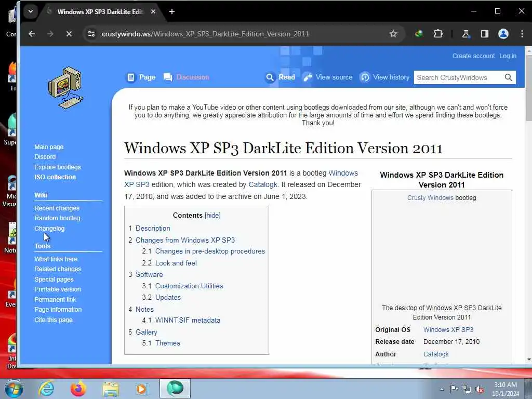Open Windows Explorer from the taskbar
The height and width of the screenshot is (399, 532).
tap(111, 389)
